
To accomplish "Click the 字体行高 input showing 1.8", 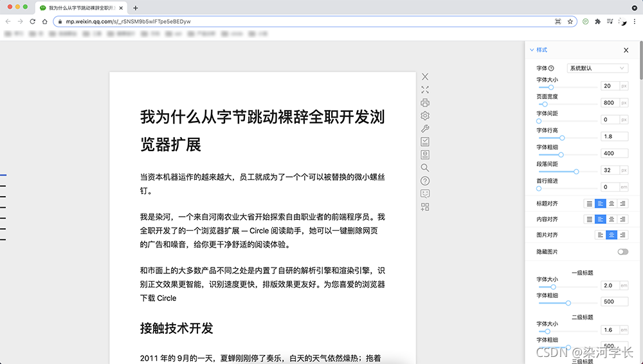I will (614, 136).
